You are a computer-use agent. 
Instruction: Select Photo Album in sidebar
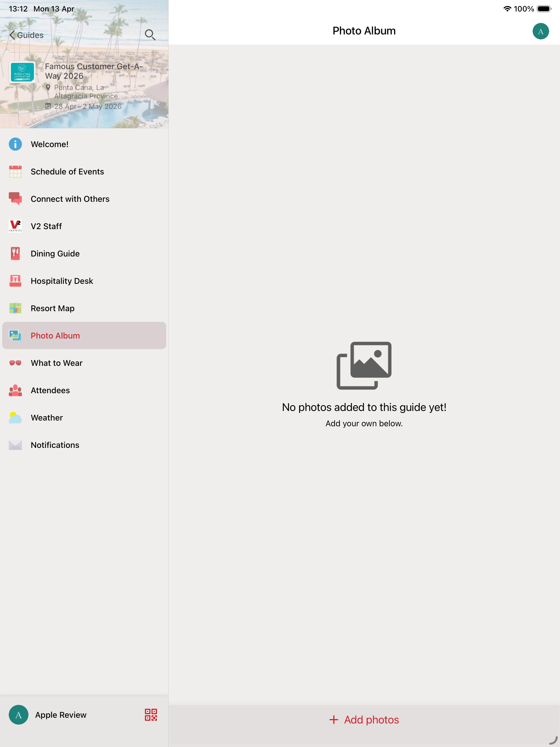coord(84,336)
